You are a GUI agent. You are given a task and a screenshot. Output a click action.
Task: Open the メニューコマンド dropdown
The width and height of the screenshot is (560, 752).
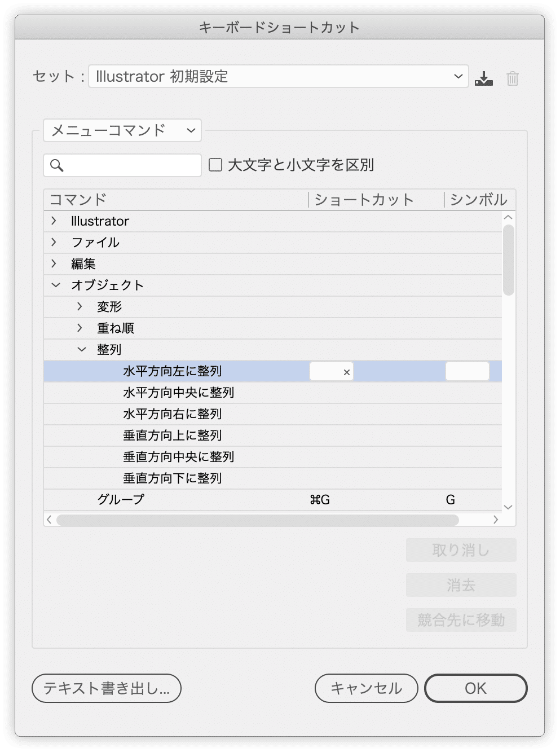tap(122, 130)
